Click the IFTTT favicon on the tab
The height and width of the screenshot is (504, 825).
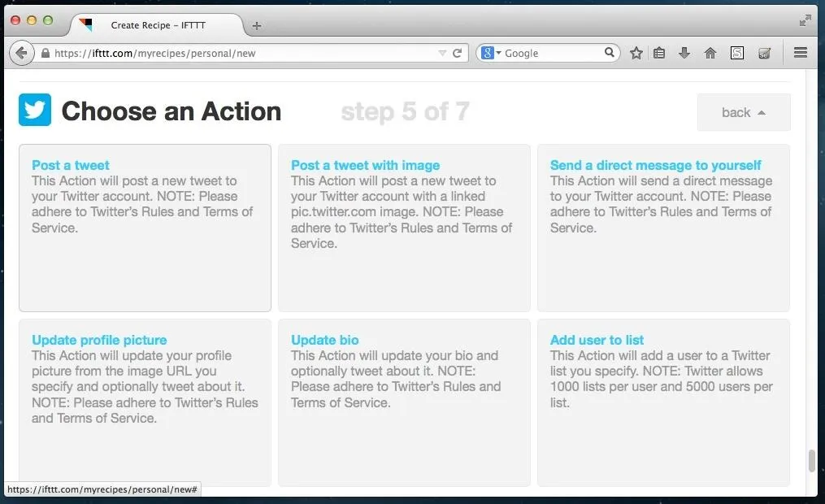point(85,24)
